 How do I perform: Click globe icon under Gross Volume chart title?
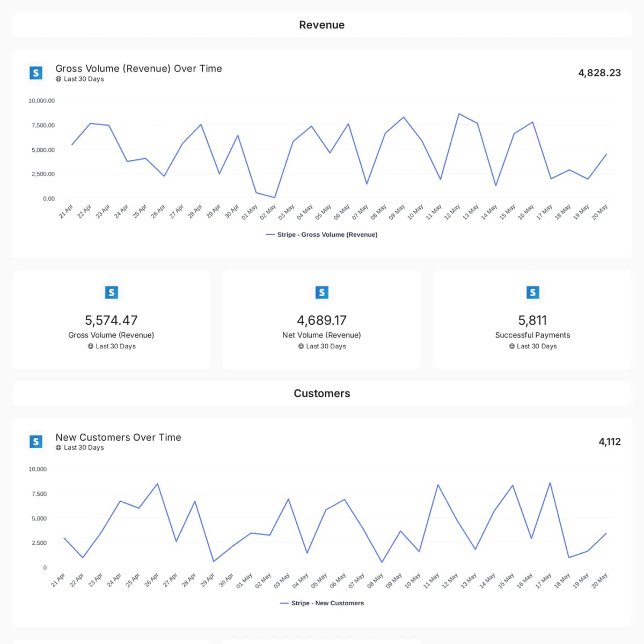[x=58, y=79]
